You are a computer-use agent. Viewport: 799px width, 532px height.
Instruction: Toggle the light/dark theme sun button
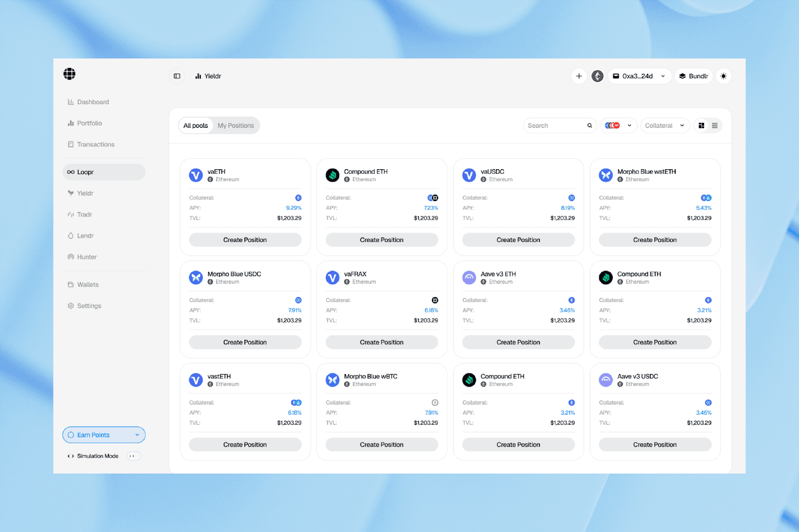724,76
